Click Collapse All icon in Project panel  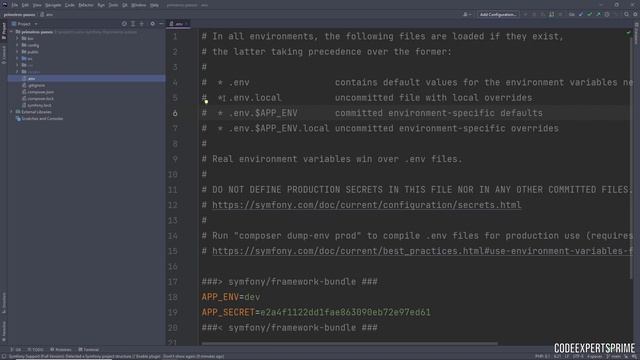[142, 24]
